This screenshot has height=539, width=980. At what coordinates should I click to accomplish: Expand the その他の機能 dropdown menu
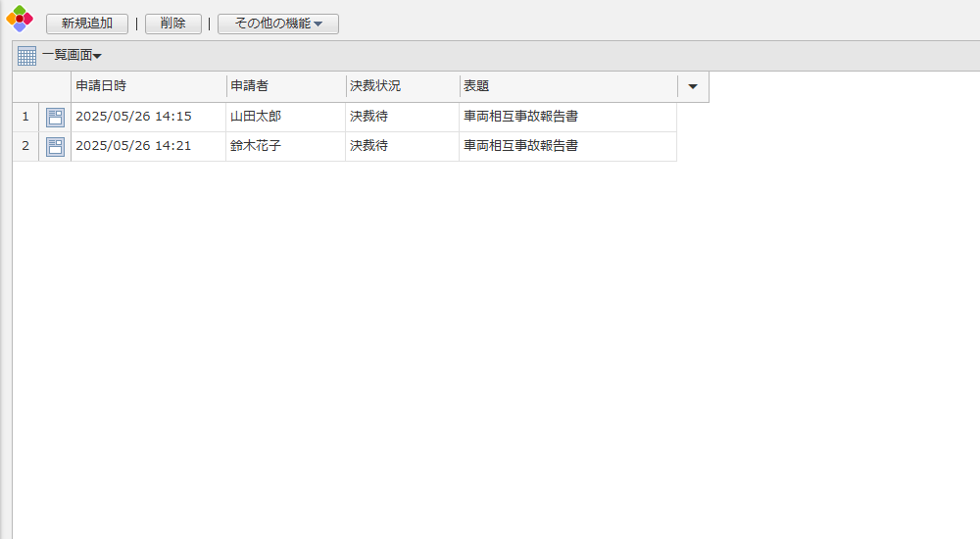pyautogui.click(x=278, y=24)
